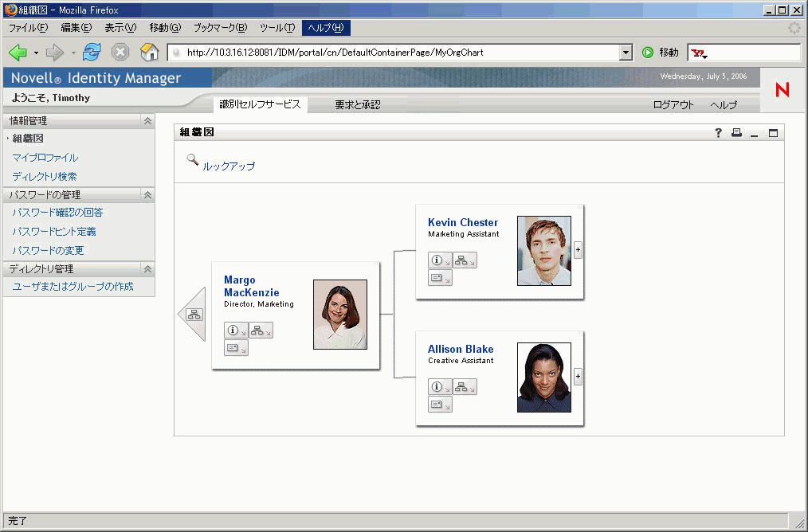This screenshot has width=808, height=532.
Task: Click the Firefox icon in title bar
Action: (x=10, y=10)
